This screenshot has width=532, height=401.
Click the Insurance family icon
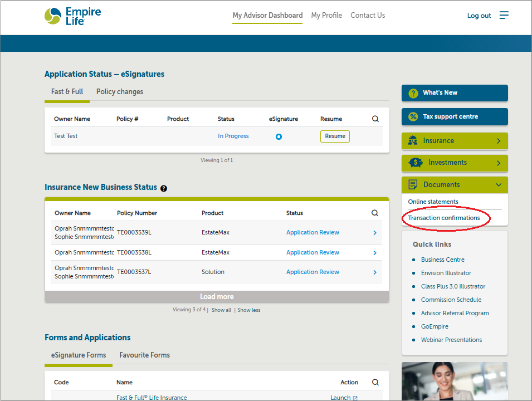click(x=413, y=140)
